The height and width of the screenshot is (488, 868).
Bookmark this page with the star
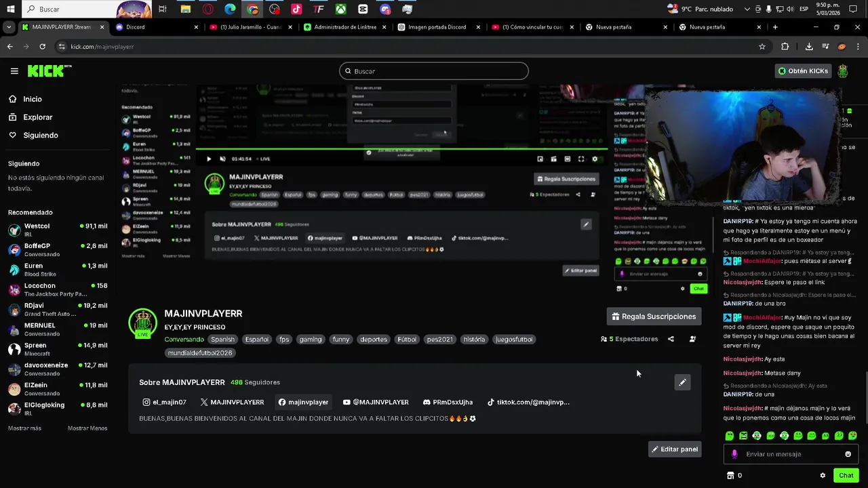click(x=762, y=47)
